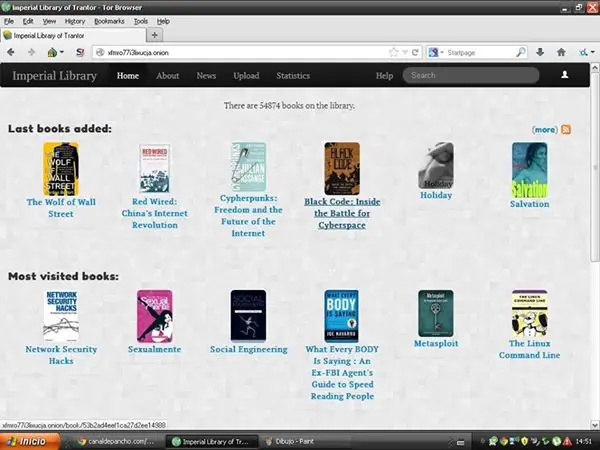The height and width of the screenshot is (450, 600).
Task: Click the forward navigation arrow
Action: coord(31,52)
